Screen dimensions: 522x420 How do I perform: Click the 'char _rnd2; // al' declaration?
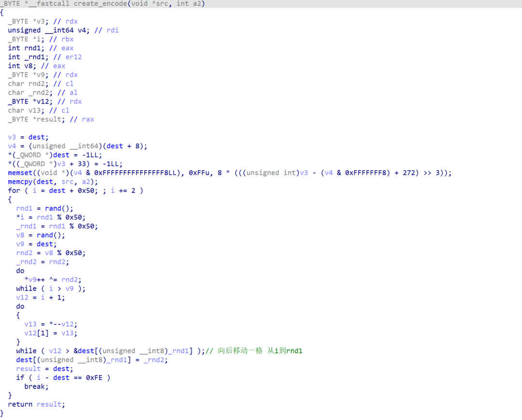(43, 92)
